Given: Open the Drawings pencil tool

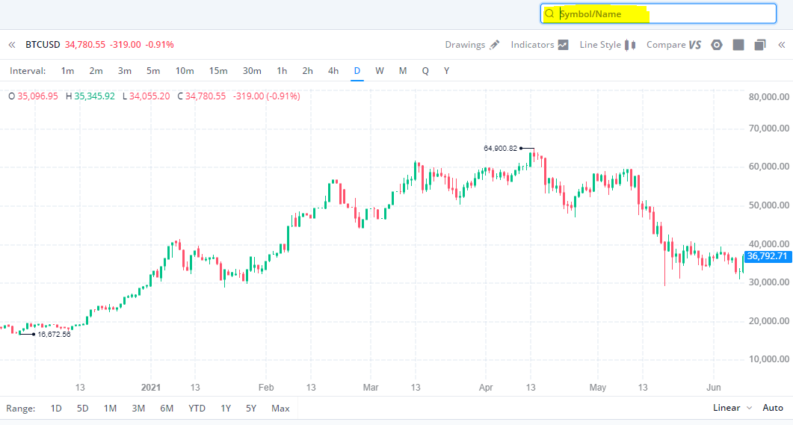Looking at the screenshot, I should (x=494, y=45).
